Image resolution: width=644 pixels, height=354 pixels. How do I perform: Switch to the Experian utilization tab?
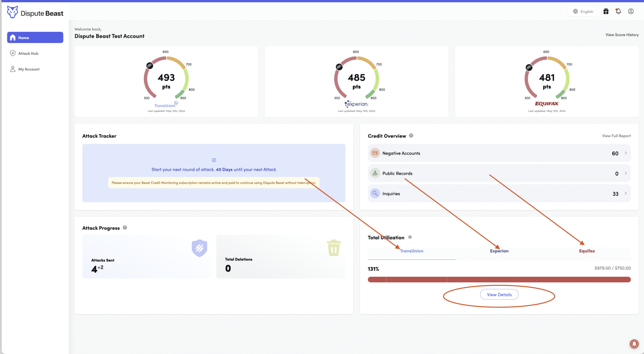coord(499,251)
